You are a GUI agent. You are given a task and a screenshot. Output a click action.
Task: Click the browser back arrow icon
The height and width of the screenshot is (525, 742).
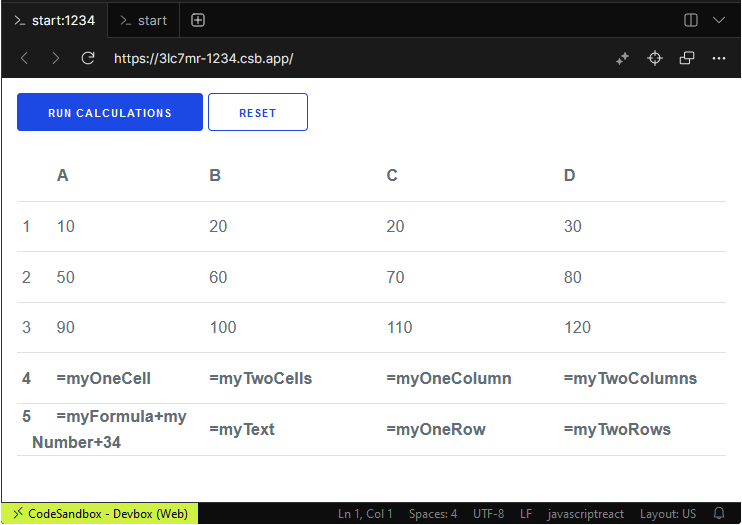(25, 58)
